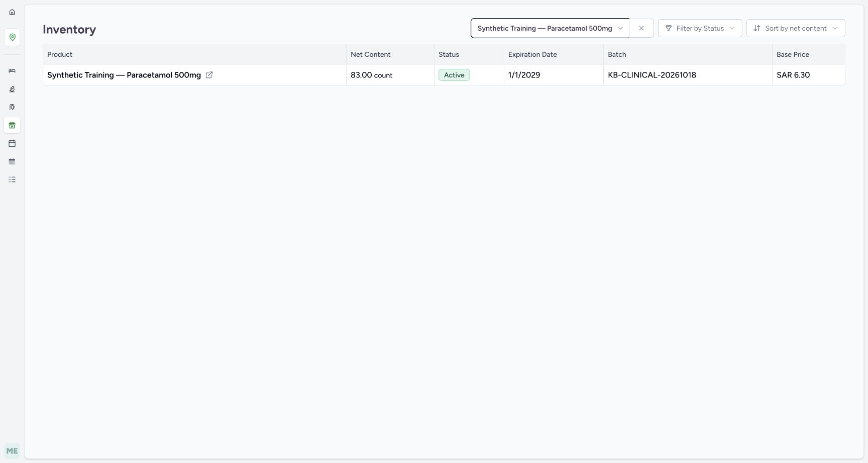Click the Inventory page heading
The height and width of the screenshot is (463, 868).
pyautogui.click(x=69, y=30)
